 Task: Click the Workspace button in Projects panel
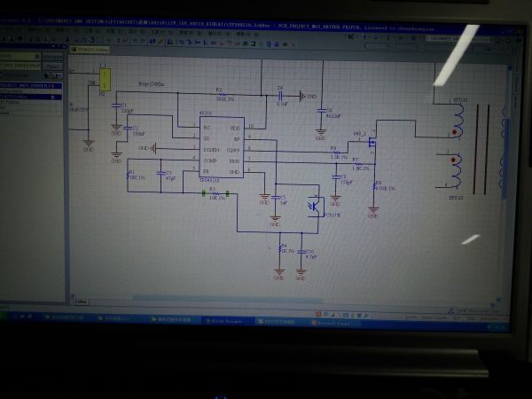pyautogui.click(x=53, y=56)
